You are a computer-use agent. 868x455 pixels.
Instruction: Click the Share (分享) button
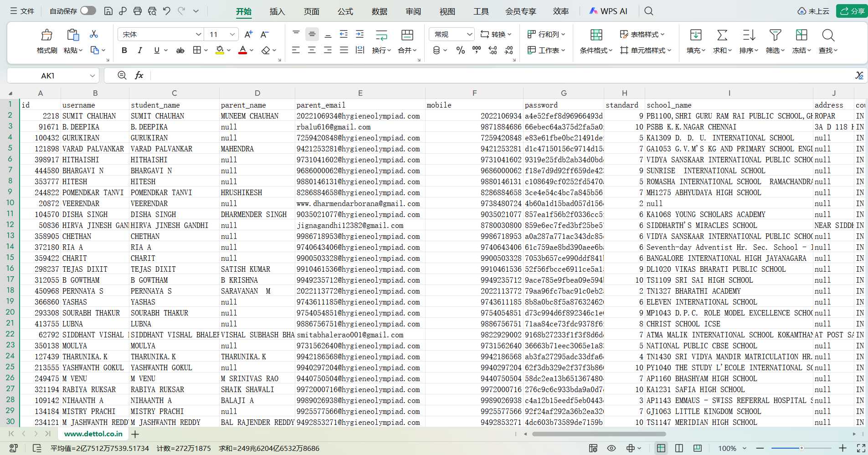click(852, 11)
